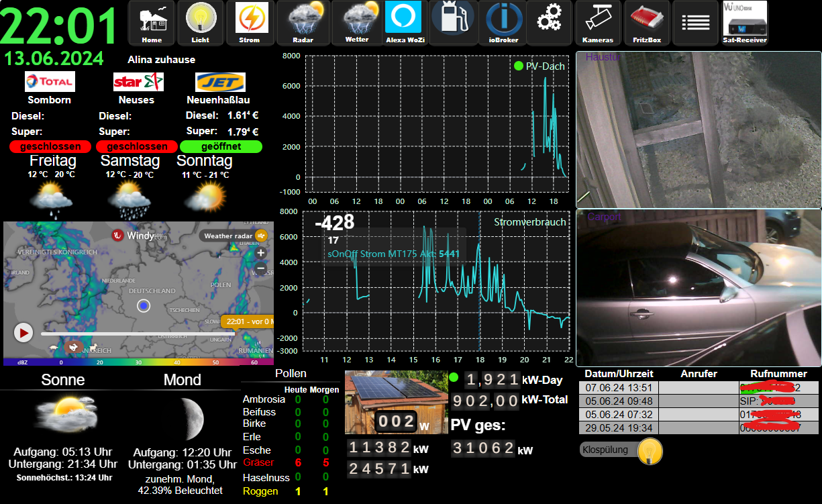
Task: Click the location marker over Deutschland
Action: click(x=143, y=306)
